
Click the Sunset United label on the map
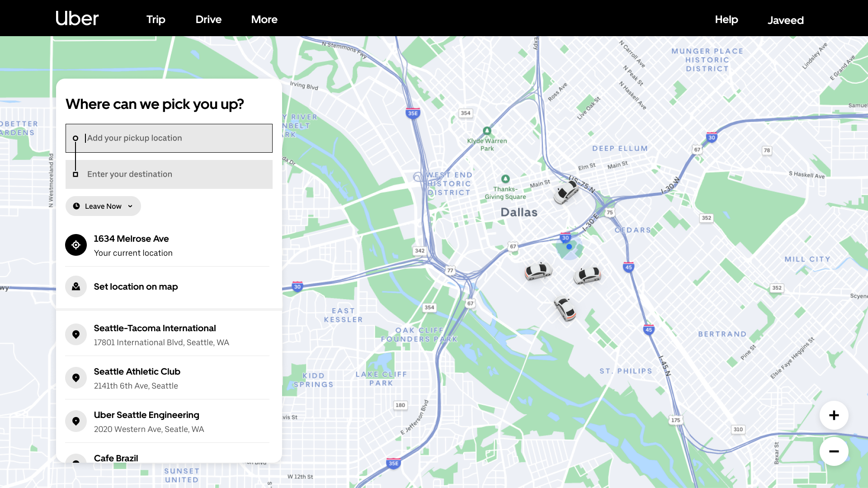tap(182, 475)
